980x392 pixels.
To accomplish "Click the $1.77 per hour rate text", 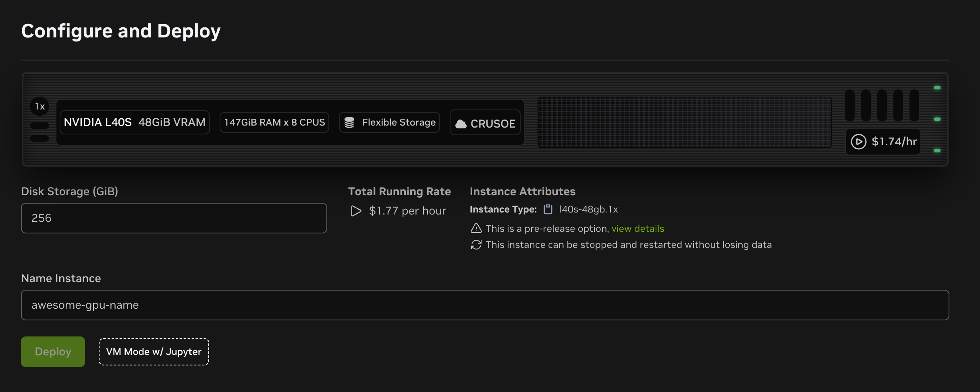I will pos(407,211).
